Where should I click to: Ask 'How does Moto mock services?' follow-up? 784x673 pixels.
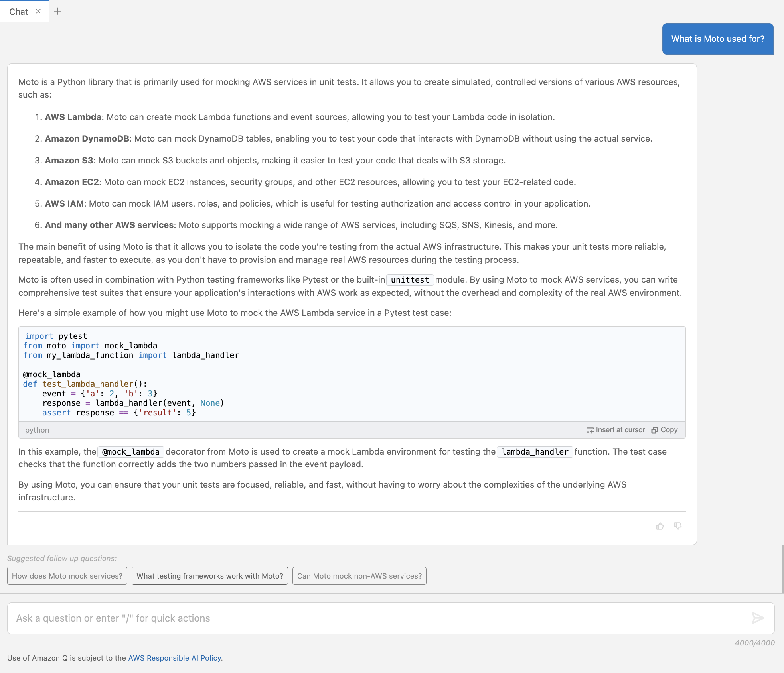pos(67,576)
